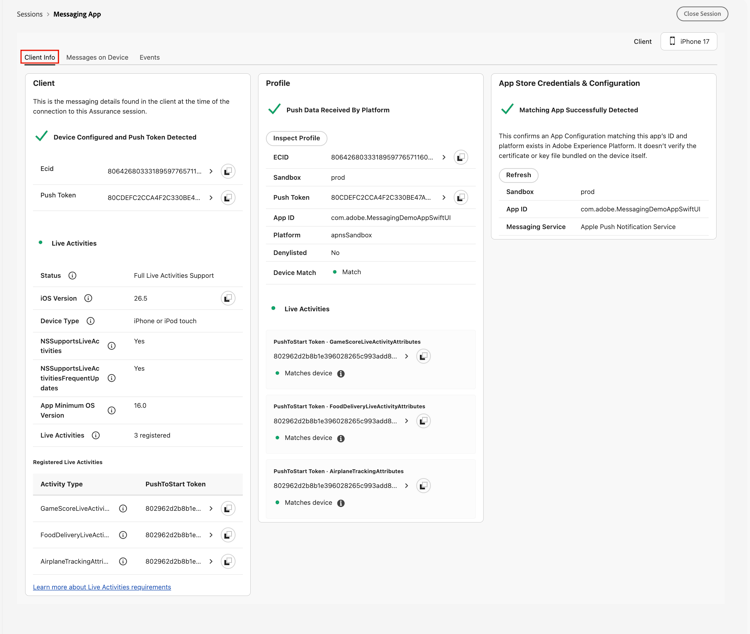Copy the GameScoreLiveActivi... token in table
The image size is (750, 634).
(x=228, y=509)
